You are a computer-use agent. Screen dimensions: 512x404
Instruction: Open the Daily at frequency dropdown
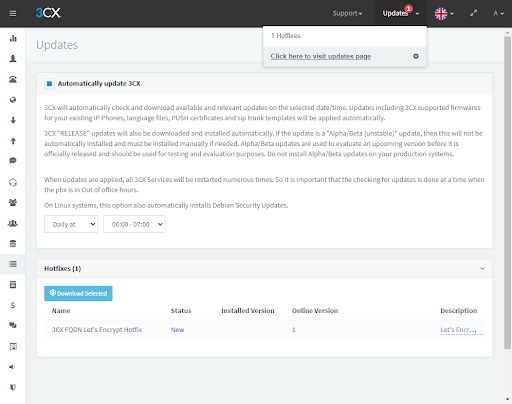point(71,224)
